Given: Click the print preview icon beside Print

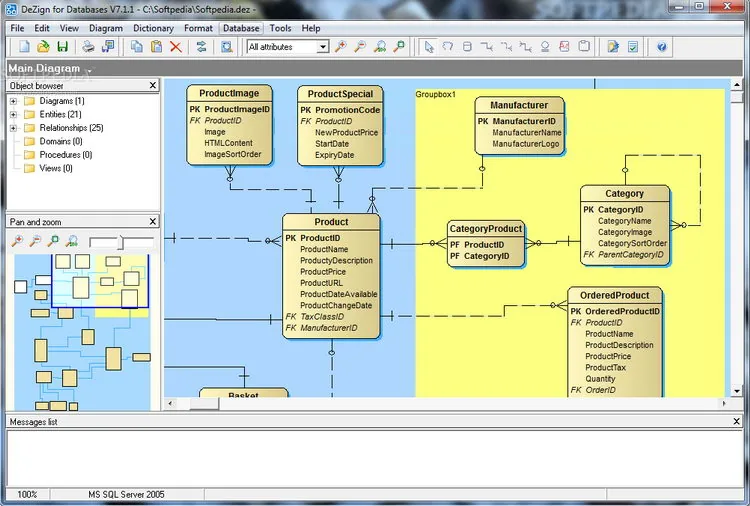Looking at the screenshot, I should pos(109,47).
